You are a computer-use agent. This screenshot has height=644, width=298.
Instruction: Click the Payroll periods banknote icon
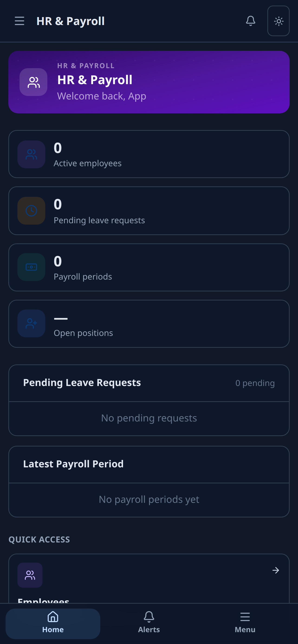click(x=31, y=267)
